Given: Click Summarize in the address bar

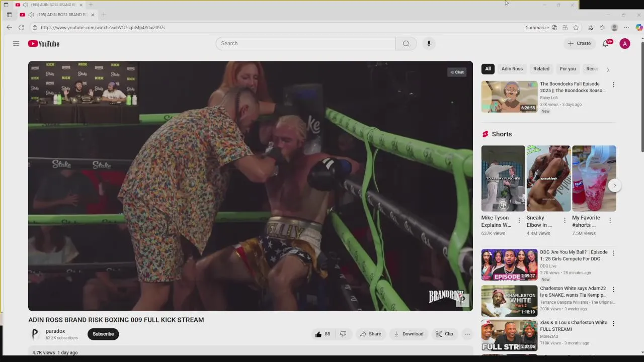Looking at the screenshot, I should pyautogui.click(x=537, y=28).
